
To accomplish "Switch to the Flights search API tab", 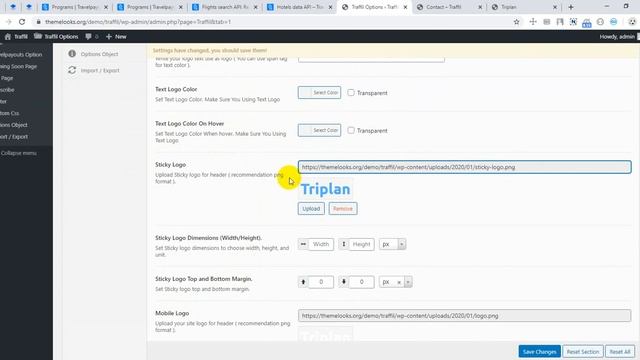I will pyautogui.click(x=224, y=7).
